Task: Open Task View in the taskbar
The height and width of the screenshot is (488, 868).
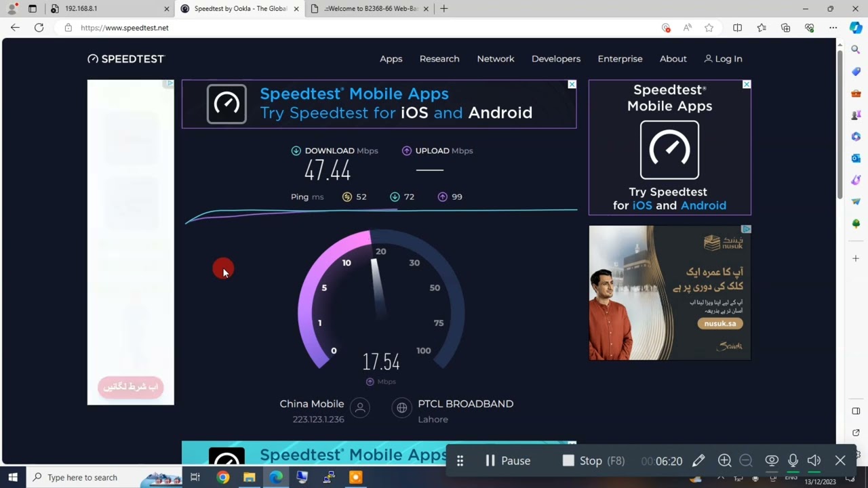Action: pyautogui.click(x=195, y=477)
